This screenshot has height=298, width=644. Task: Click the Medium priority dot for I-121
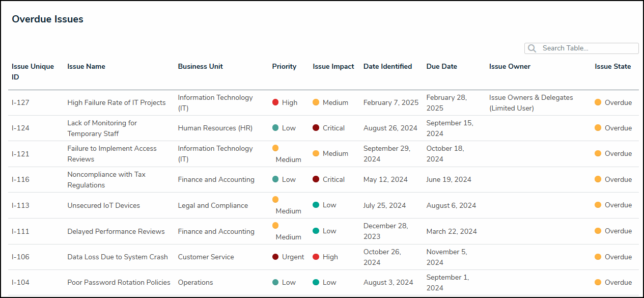pyautogui.click(x=275, y=148)
